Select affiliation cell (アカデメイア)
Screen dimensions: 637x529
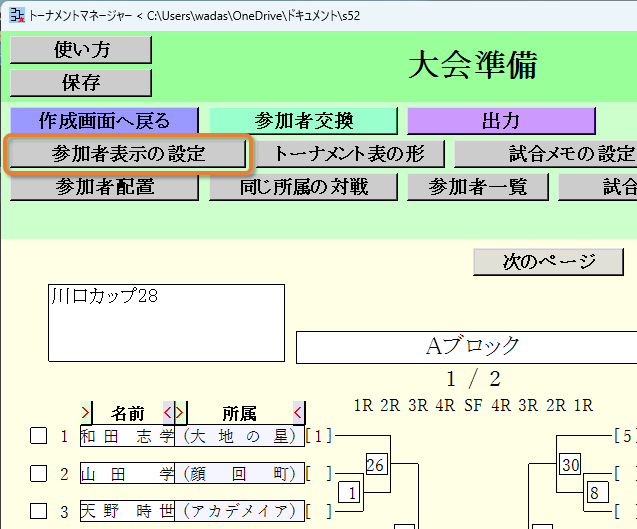tap(239, 511)
